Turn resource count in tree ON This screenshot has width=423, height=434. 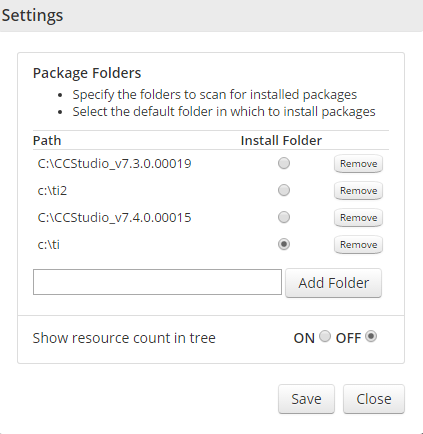point(325,336)
